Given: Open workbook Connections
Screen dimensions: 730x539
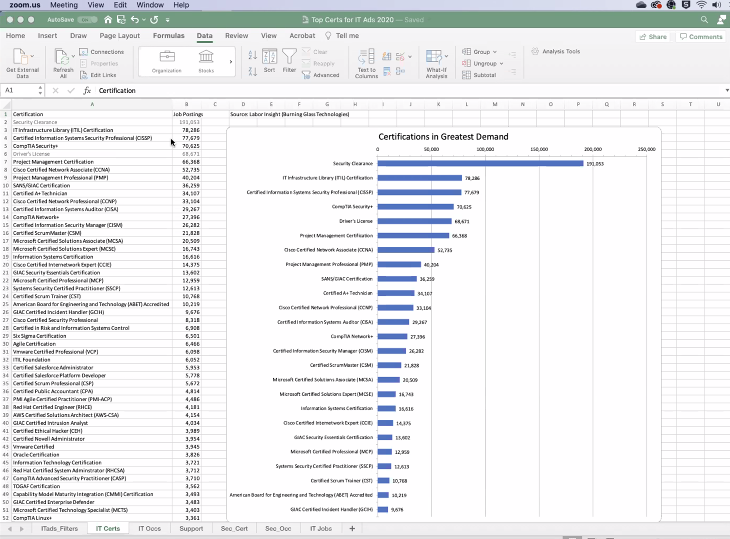Looking at the screenshot, I should (x=101, y=52).
